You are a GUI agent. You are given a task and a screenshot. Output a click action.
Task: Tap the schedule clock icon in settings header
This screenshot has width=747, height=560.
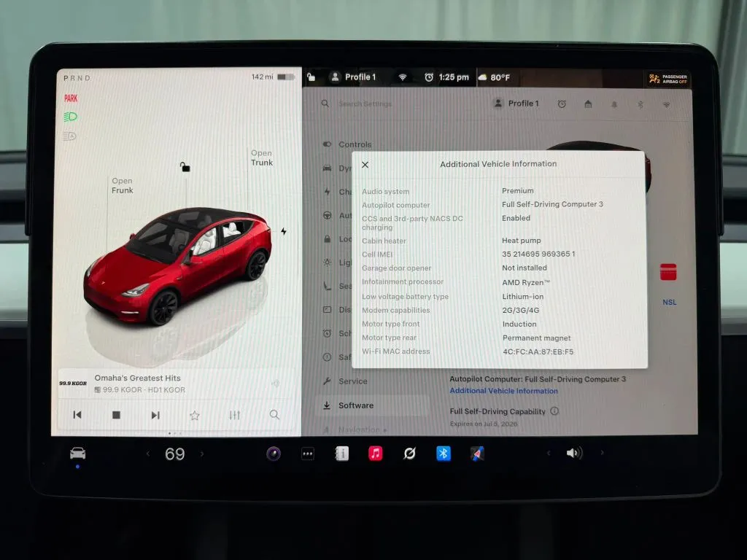pyautogui.click(x=562, y=104)
